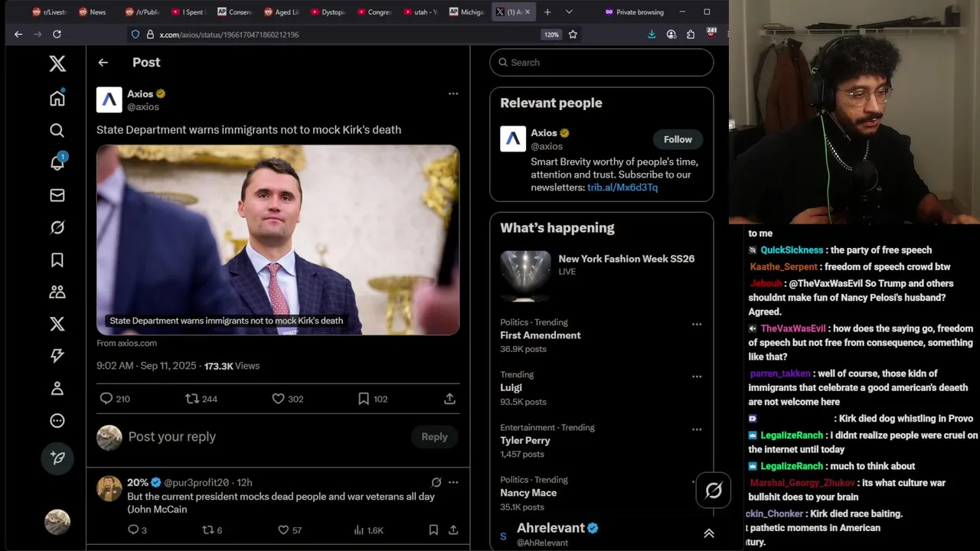
Task: Like the Axios post (302 likes)
Action: point(288,399)
